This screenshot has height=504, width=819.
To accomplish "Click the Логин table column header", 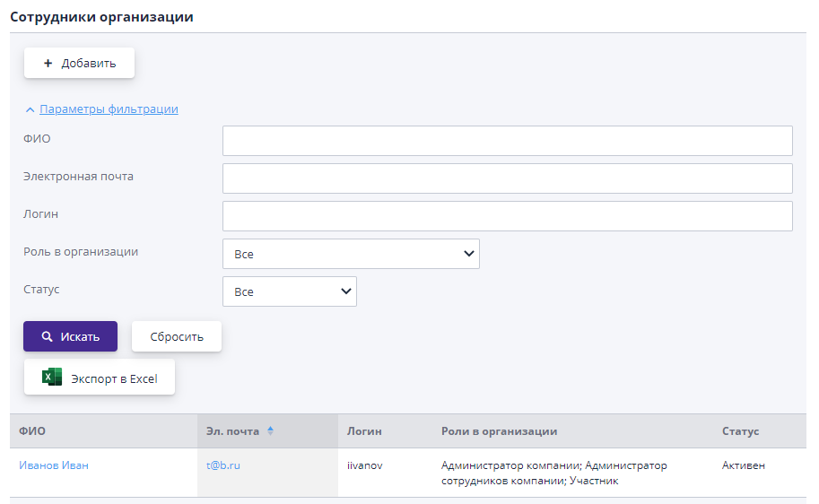I will pyautogui.click(x=364, y=431).
